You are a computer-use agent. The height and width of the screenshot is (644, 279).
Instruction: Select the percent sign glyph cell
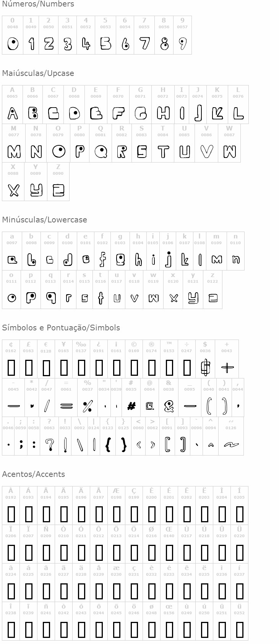tap(88, 398)
